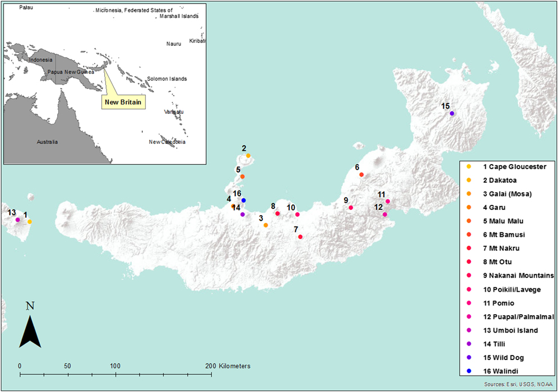Click the map point numbered 9
This screenshot has width=558, height=392.
tap(351, 208)
